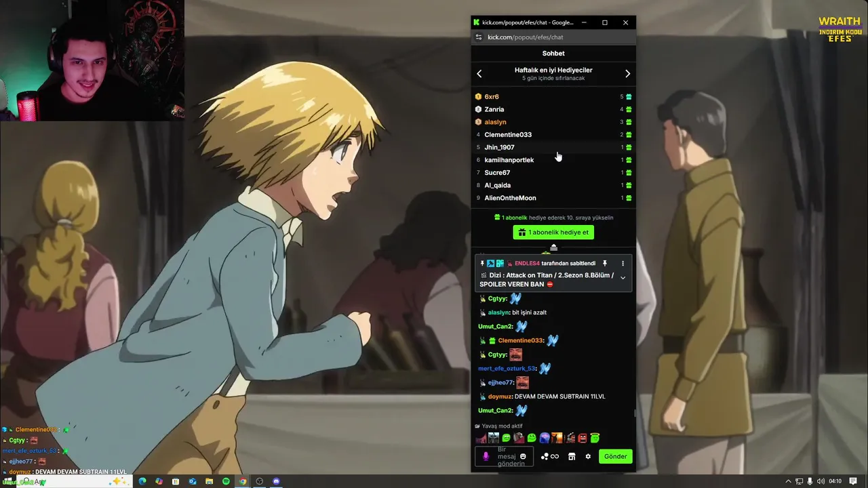Open volume control in system tray
The height and width of the screenshot is (488, 868).
pos(821,481)
